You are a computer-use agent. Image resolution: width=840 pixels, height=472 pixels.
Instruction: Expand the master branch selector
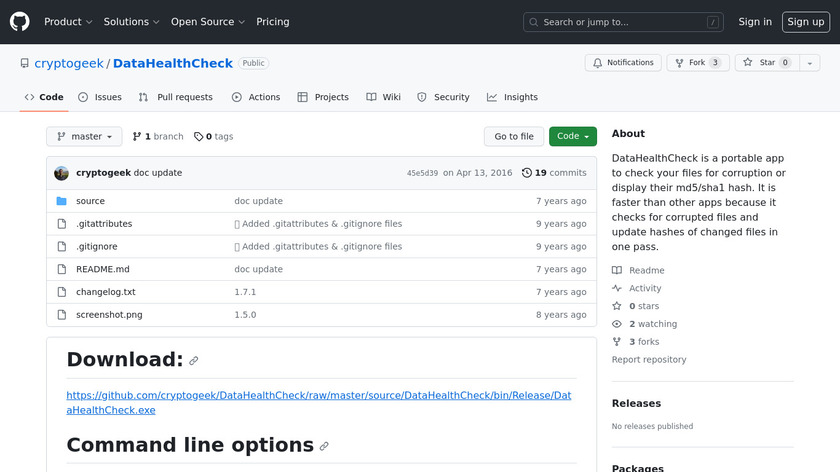(x=84, y=137)
